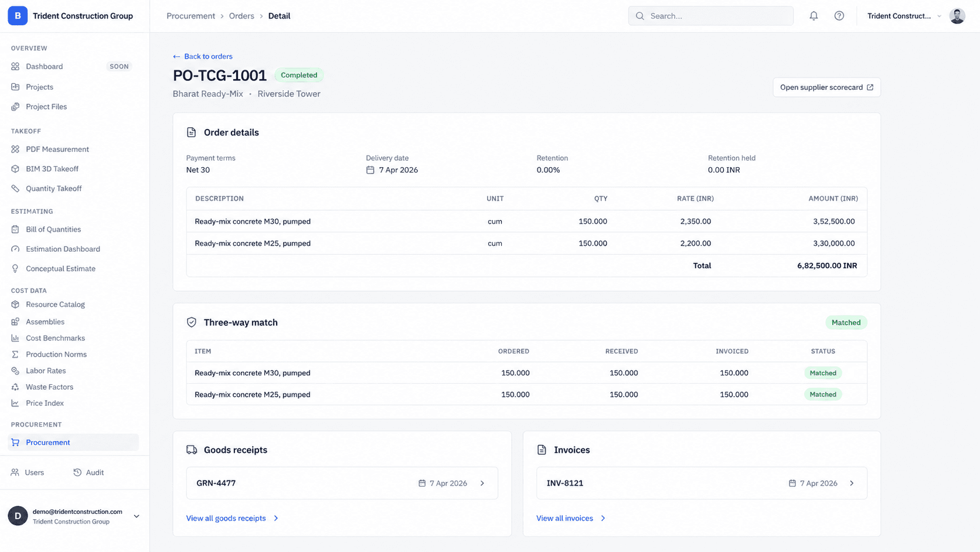
Task: Click the Matched badge in Three-way match header
Action: point(846,323)
